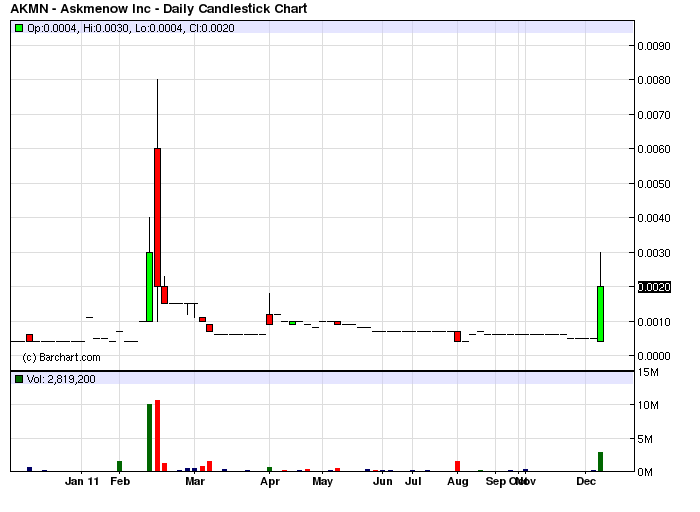Click the 15M volume axis label
Image resolution: width=700 pixels, height=512 pixels.
(x=648, y=372)
